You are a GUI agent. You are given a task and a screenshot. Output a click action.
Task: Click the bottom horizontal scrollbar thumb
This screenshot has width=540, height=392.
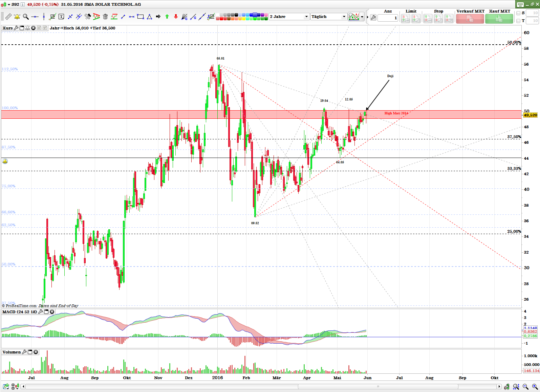click(x=378, y=386)
